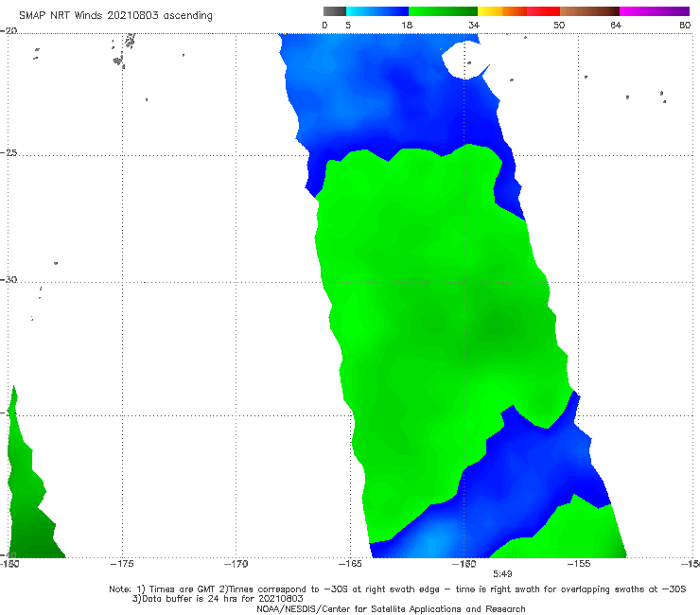Image resolution: width=700 pixels, height=615 pixels.
Task: Click the latitude label '-25'
Action: click(x=9, y=152)
